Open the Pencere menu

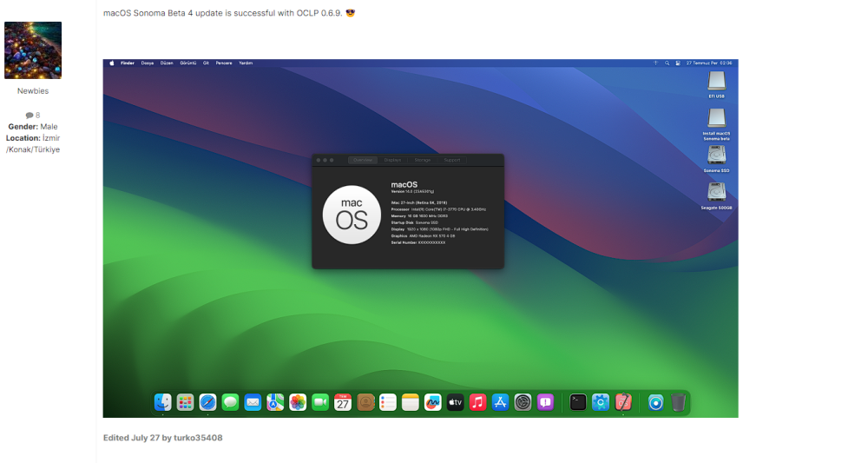pyautogui.click(x=224, y=63)
